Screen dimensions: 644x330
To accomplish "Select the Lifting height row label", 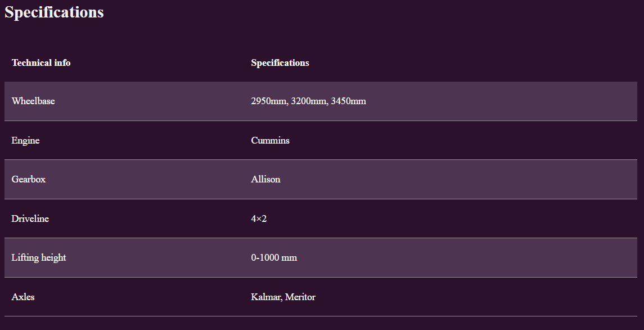I will point(39,257).
